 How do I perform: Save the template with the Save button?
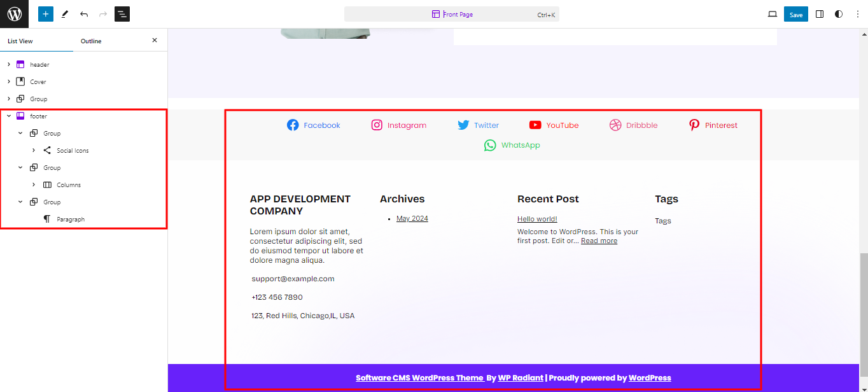click(x=796, y=14)
